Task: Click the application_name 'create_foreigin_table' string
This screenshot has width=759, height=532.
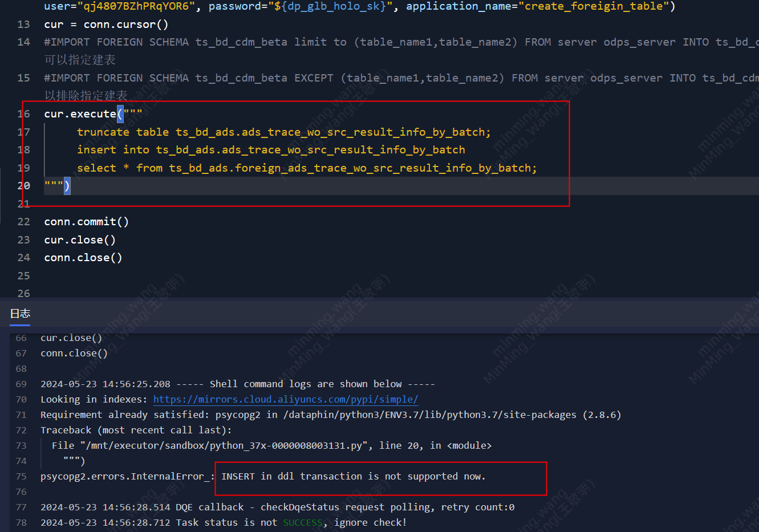Action: 594,6
